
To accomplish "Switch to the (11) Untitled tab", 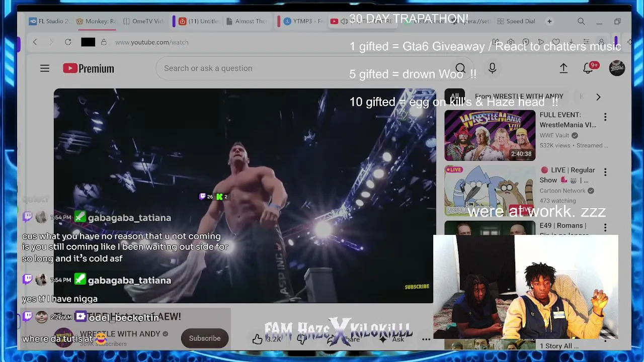I will (199, 22).
